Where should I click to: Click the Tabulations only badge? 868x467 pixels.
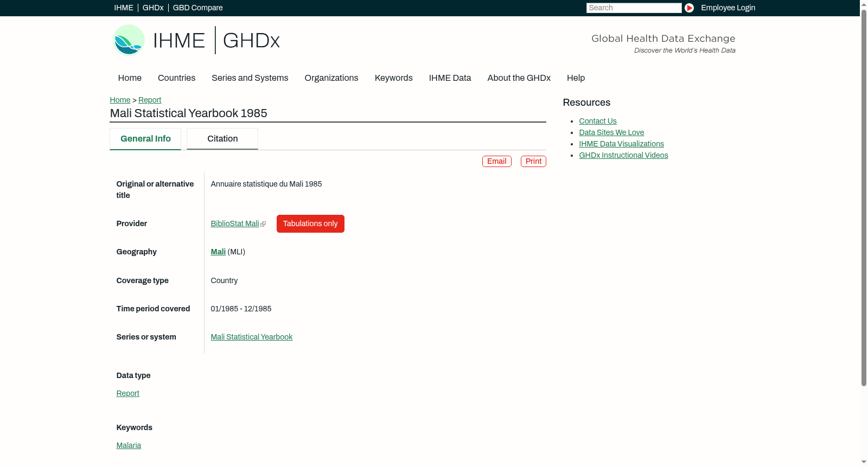[x=310, y=224]
